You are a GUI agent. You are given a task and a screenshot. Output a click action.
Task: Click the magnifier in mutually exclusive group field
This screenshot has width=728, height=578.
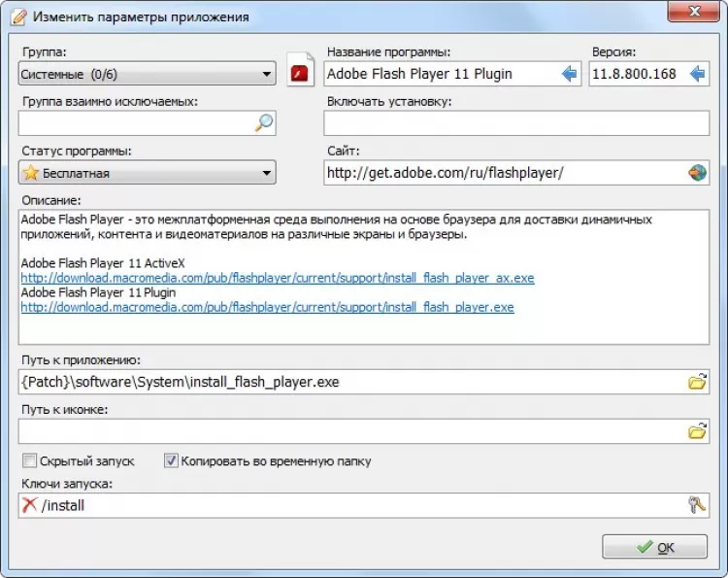tap(264, 123)
